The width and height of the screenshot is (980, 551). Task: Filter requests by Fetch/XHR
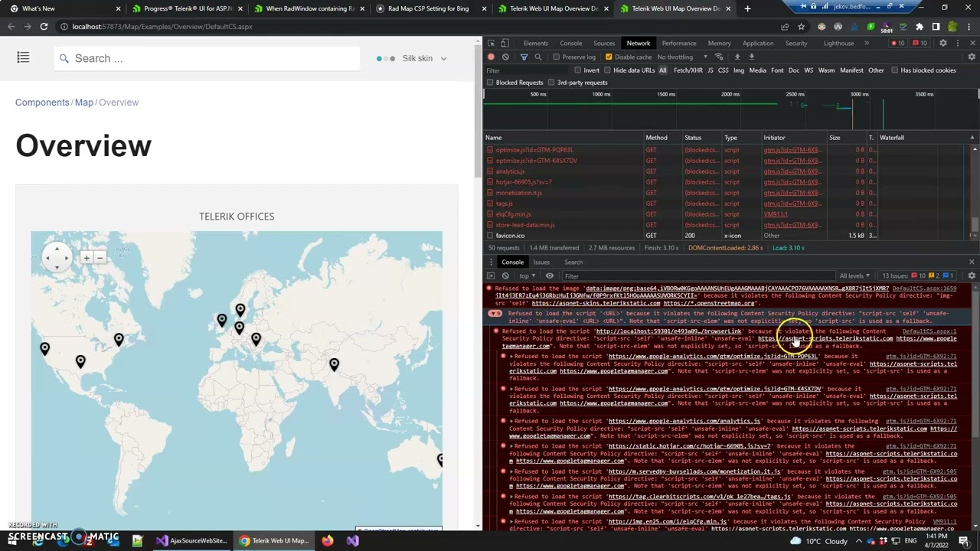(x=688, y=70)
